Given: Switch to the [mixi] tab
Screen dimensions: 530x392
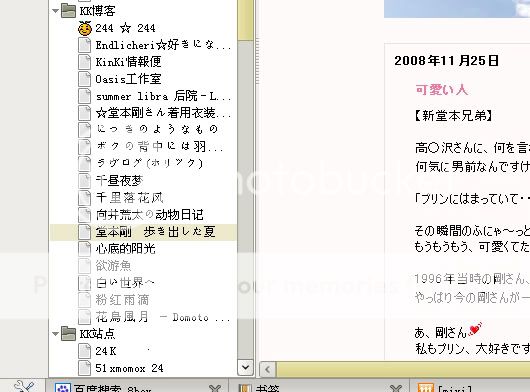Looking at the screenshot, I should (471, 387).
